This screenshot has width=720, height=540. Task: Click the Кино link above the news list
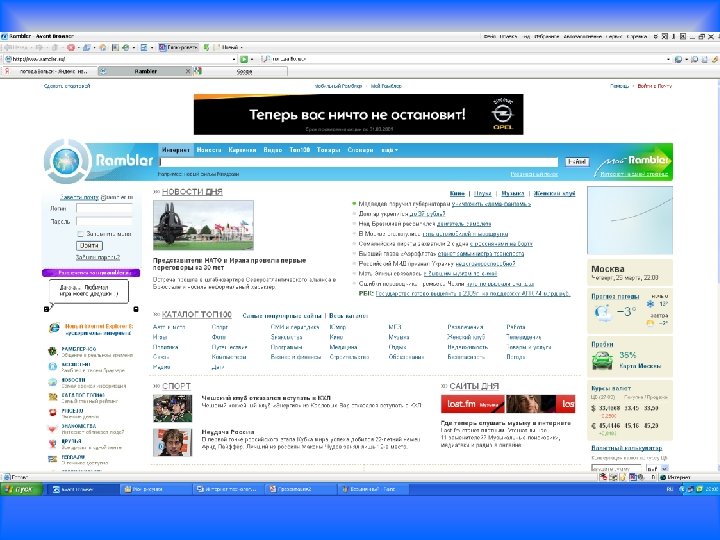457,194
